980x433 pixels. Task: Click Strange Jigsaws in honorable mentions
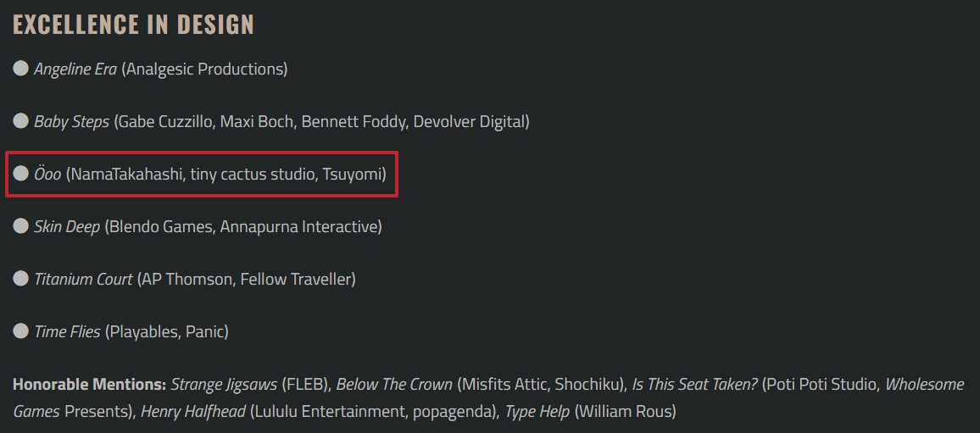(224, 385)
